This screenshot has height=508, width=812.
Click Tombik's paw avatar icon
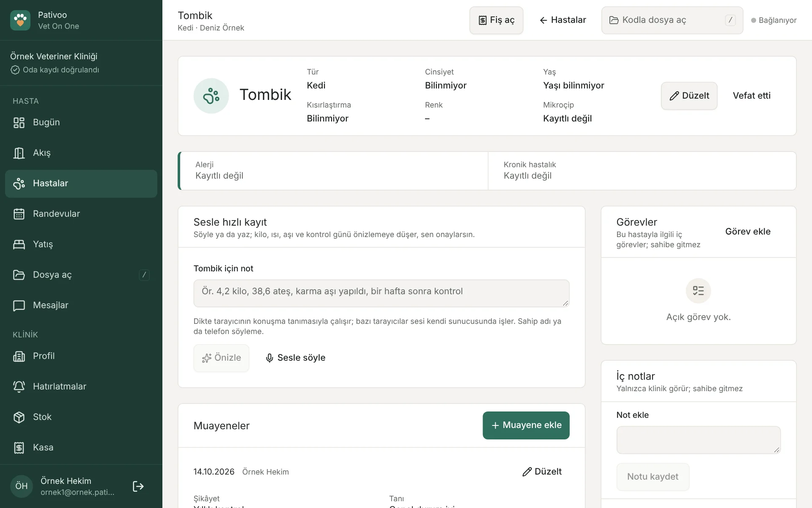point(211,96)
